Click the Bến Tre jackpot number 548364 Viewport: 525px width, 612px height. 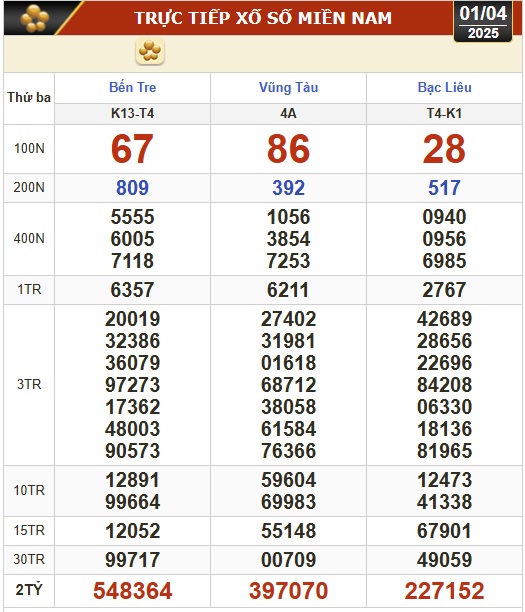click(132, 591)
